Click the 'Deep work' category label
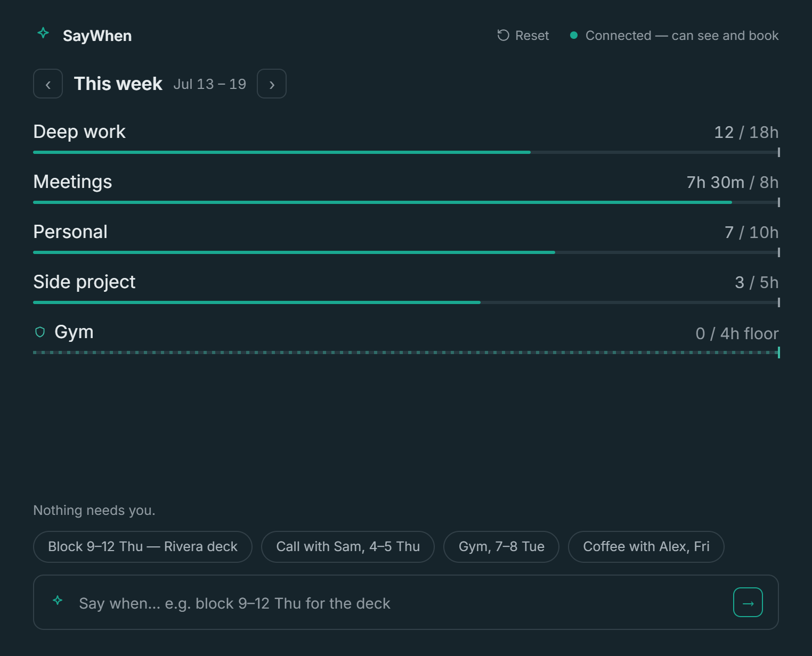812x656 pixels. [79, 132]
